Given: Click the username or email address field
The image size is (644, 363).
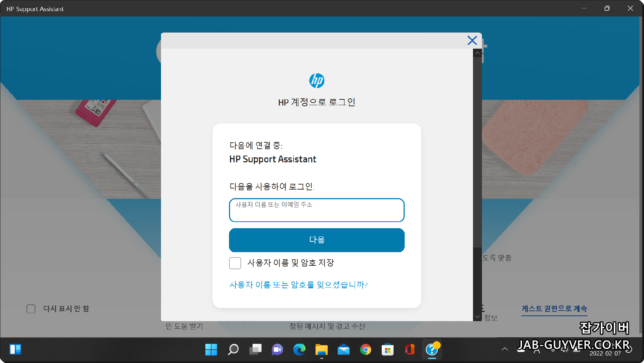Looking at the screenshot, I should click(316, 210).
